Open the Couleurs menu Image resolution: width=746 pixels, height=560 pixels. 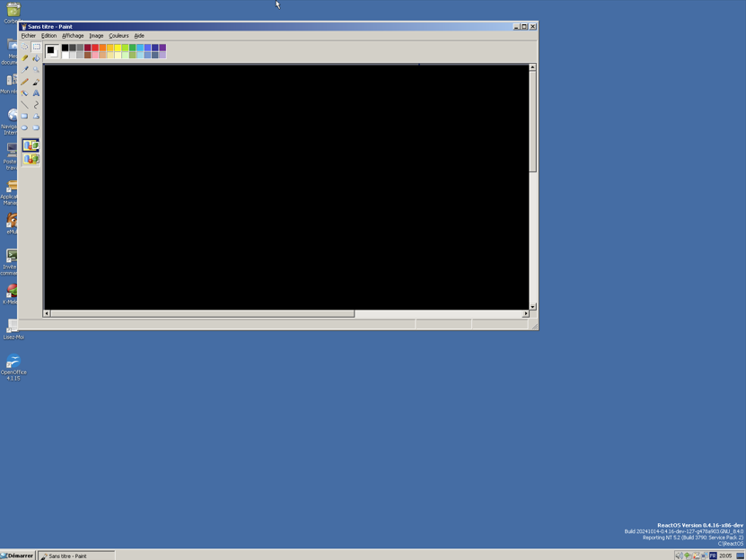(x=118, y=36)
